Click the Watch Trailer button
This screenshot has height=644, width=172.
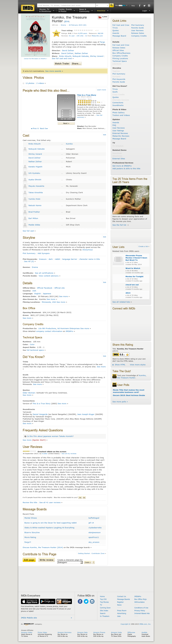click(x=62, y=64)
